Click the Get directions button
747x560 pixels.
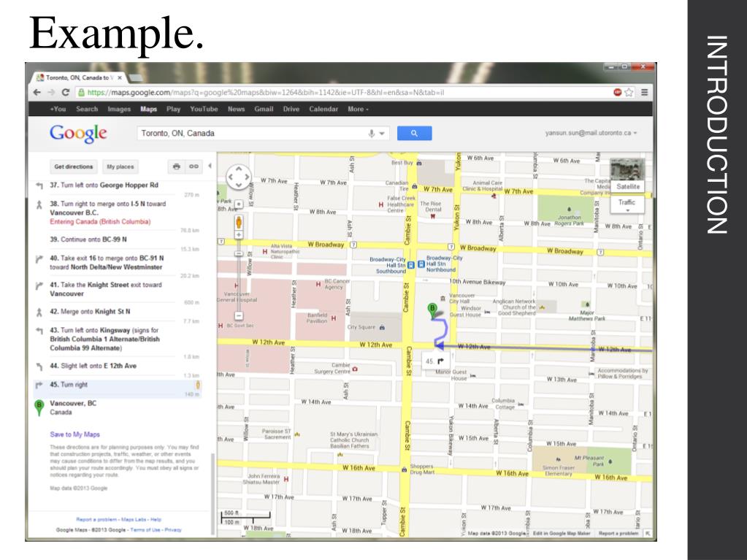pos(73,166)
